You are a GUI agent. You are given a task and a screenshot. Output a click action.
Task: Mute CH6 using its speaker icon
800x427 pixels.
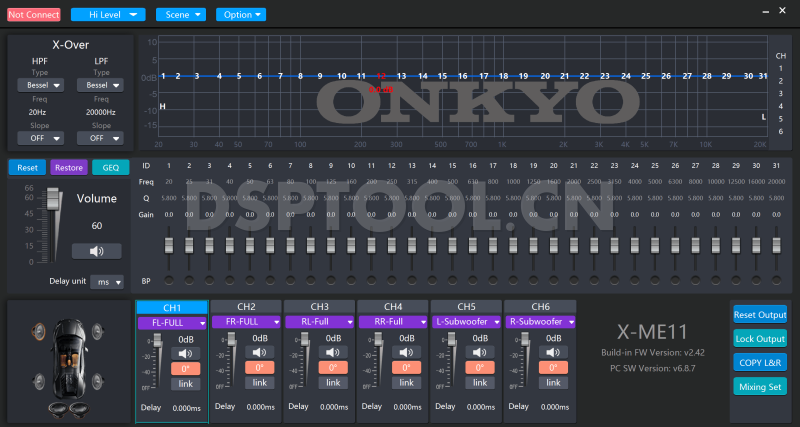[552, 353]
